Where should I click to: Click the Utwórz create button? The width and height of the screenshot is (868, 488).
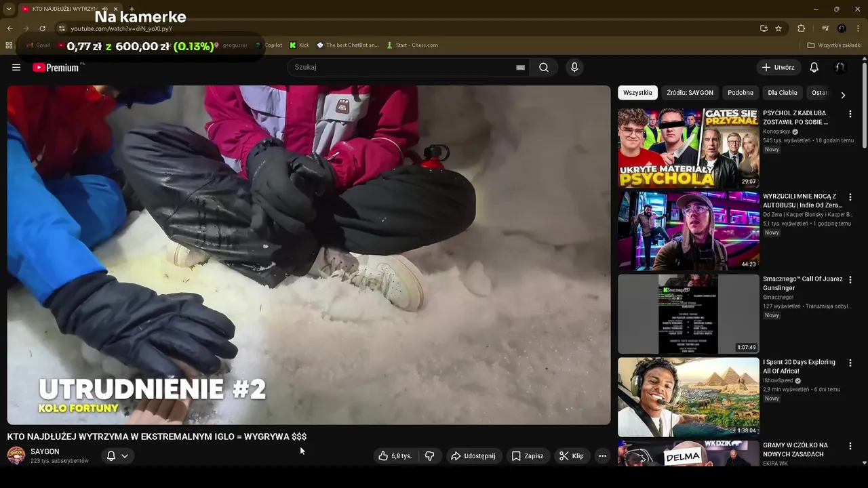(778, 67)
